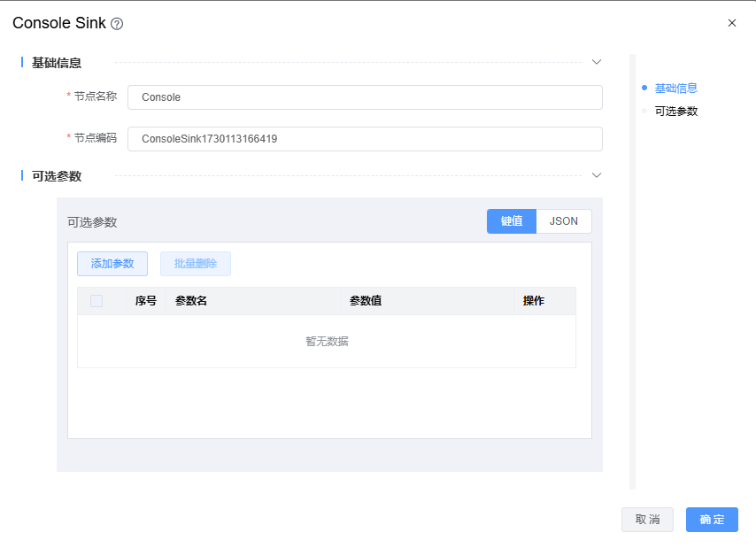
Task: Switch to the JSON view tab
Action: tap(564, 221)
